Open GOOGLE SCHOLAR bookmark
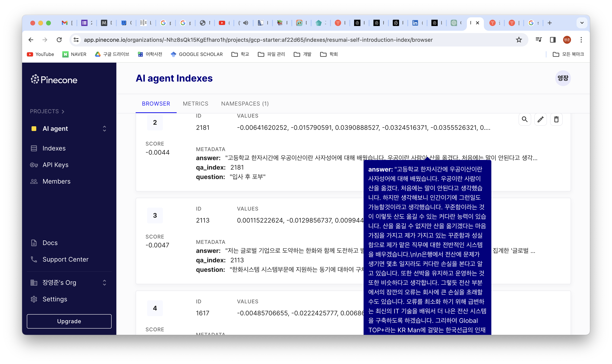This screenshot has width=612, height=364. click(x=197, y=54)
